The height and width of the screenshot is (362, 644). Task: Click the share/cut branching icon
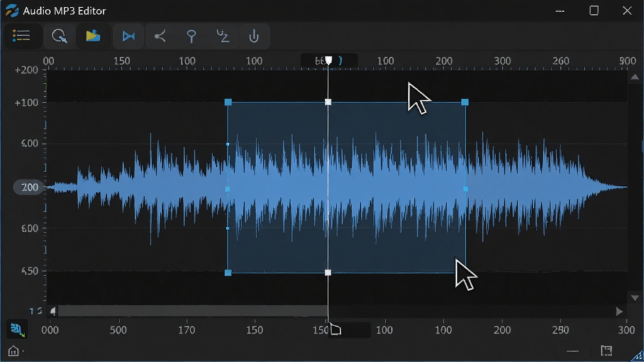point(160,36)
